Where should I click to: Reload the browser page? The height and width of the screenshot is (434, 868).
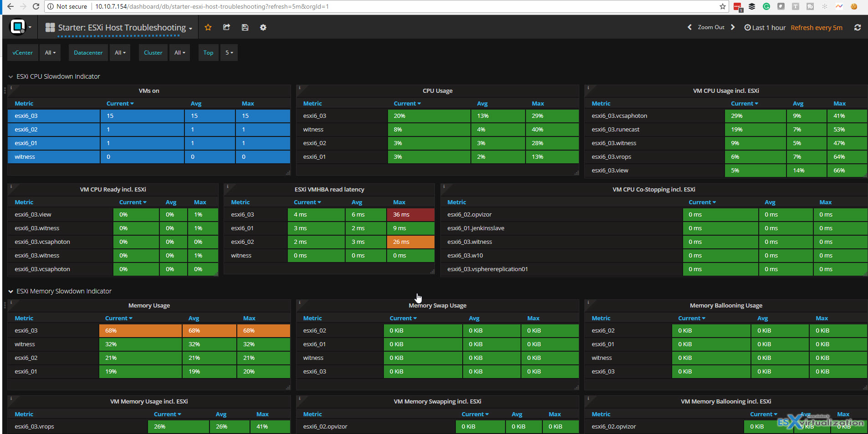[36, 6]
